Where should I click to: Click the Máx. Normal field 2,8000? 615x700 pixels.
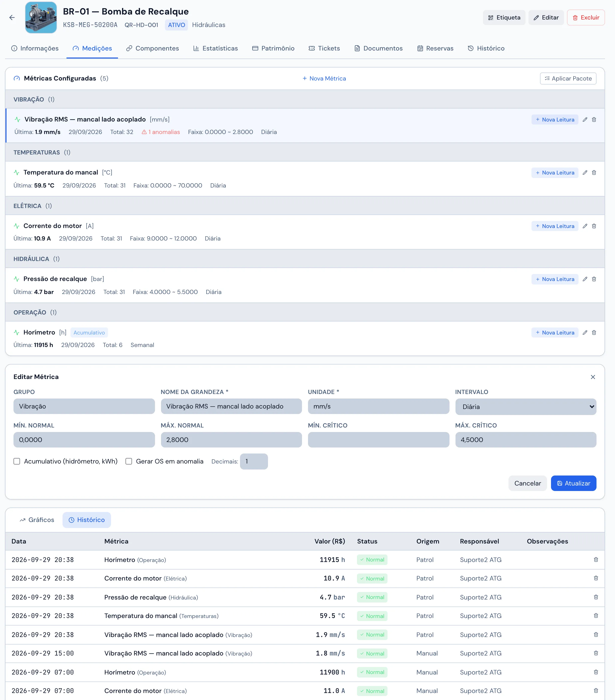click(x=231, y=440)
